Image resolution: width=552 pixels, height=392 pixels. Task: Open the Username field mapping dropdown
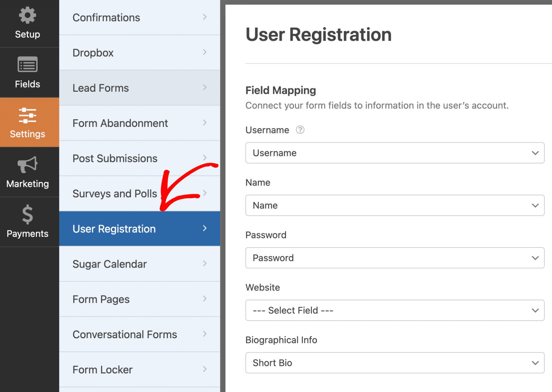[395, 153]
